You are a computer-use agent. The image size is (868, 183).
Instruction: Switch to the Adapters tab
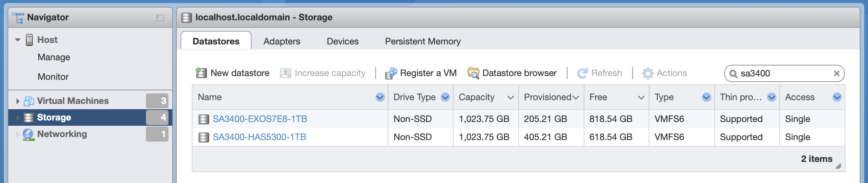pyautogui.click(x=282, y=41)
